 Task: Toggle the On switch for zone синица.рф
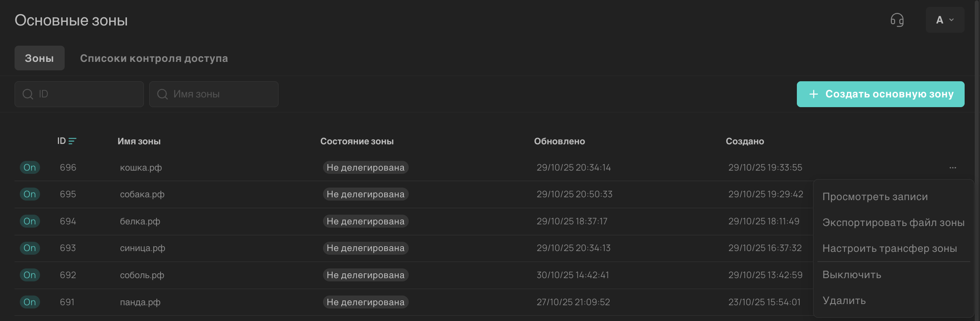(30, 248)
